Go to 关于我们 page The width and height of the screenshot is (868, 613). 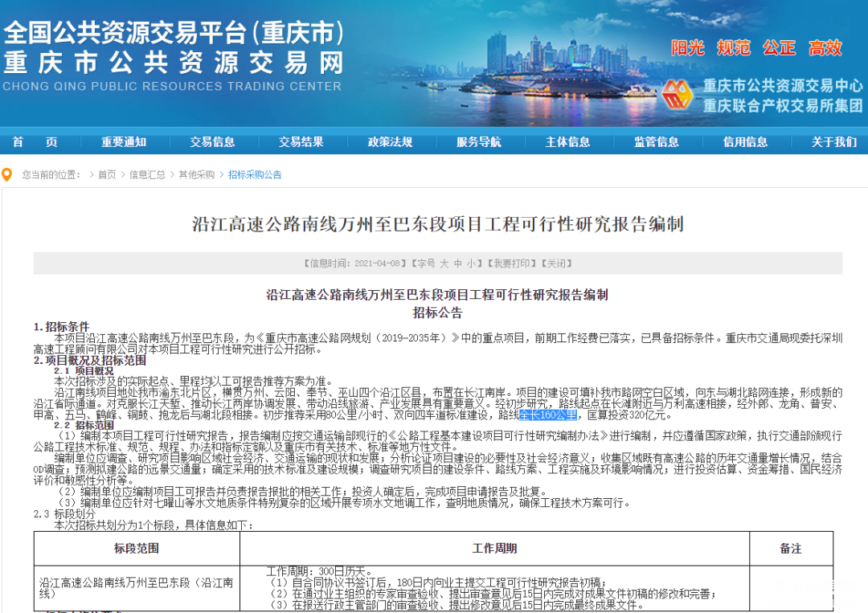click(833, 142)
